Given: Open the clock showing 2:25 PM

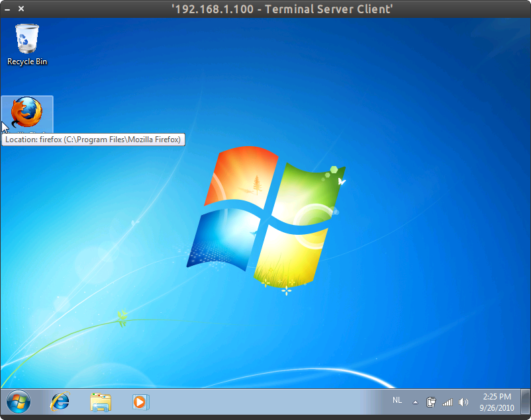Looking at the screenshot, I should point(497,402).
